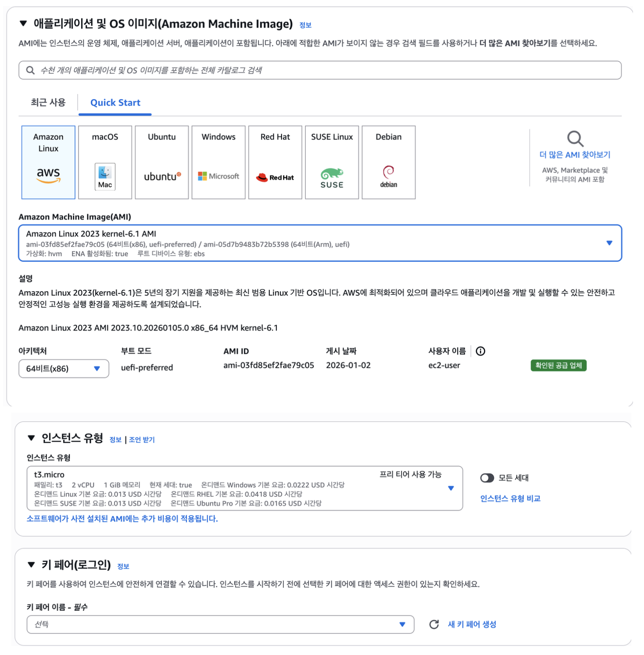Click 새 키 페어 생성 link
This screenshot has width=644, height=655.
[472, 624]
